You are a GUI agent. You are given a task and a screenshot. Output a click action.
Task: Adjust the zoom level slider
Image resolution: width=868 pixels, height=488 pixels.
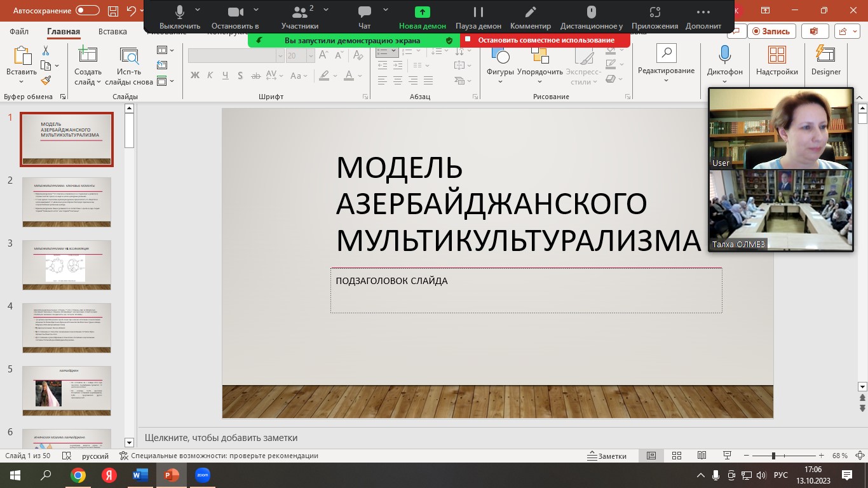(773, 456)
